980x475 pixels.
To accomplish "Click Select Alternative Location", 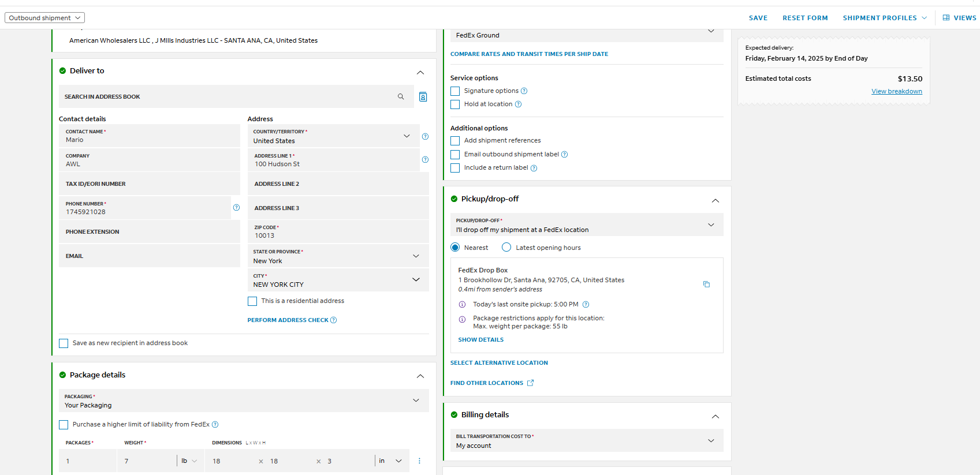I will [x=499, y=363].
